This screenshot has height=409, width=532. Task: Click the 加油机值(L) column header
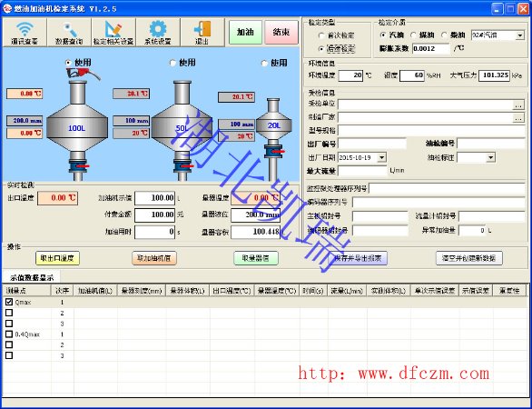(x=95, y=291)
